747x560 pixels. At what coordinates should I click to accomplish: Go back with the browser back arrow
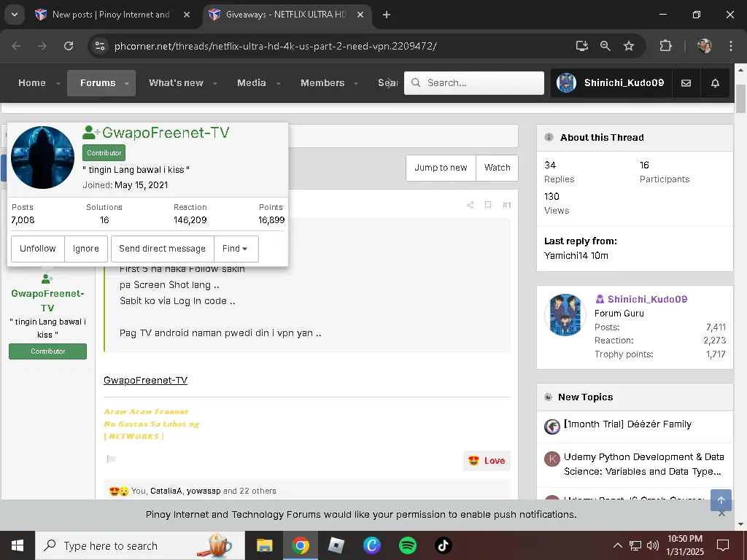(x=16, y=46)
